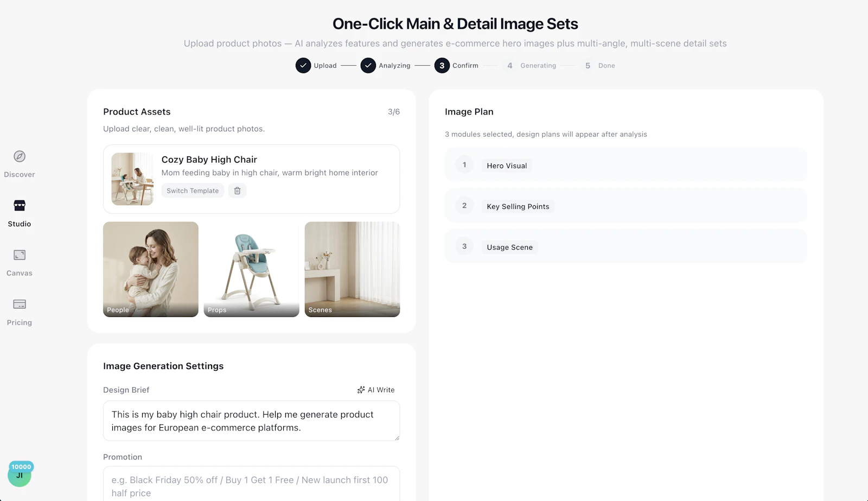
Task: Click the Upload step checkmark
Action: coord(303,66)
